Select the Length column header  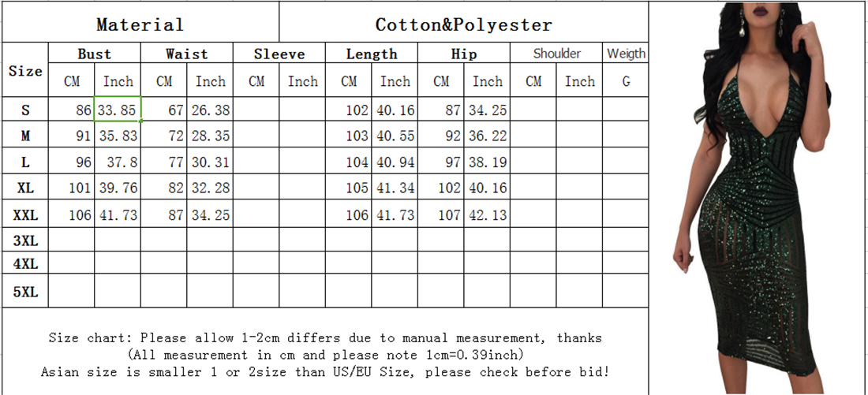(x=372, y=54)
